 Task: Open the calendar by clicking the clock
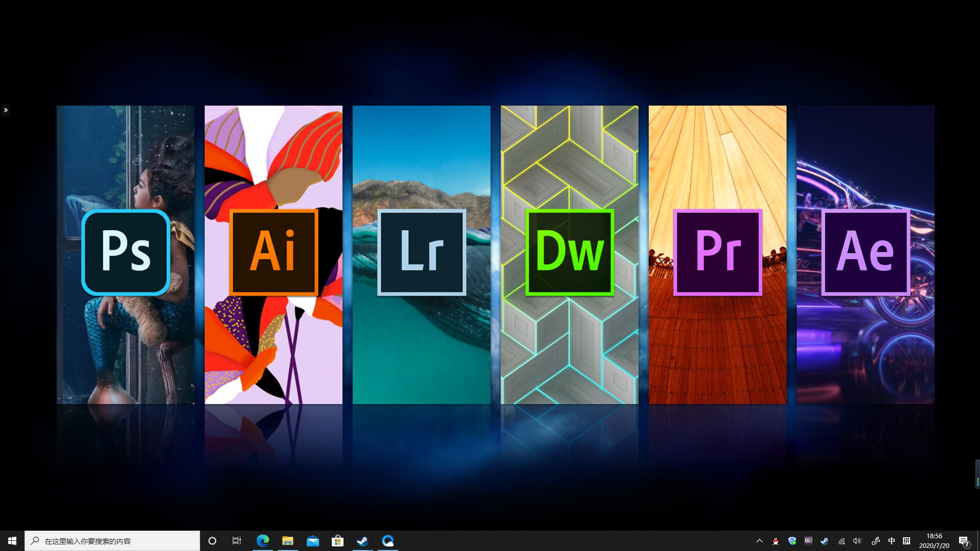pos(934,541)
